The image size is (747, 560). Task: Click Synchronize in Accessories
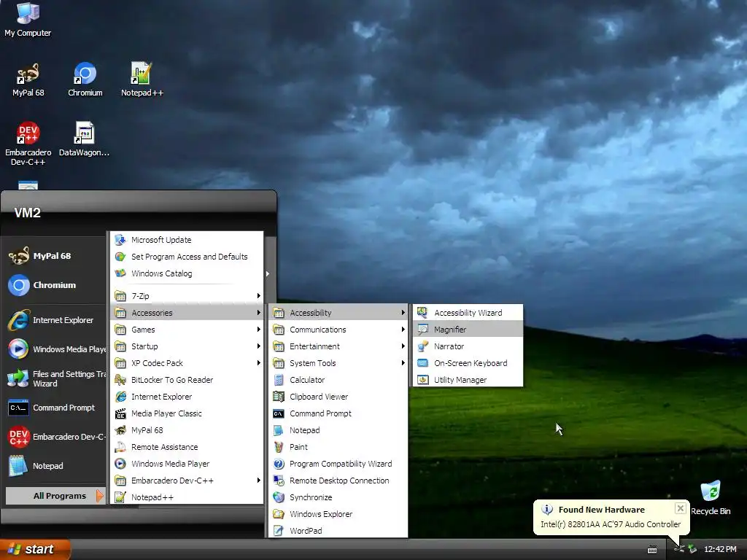(x=338, y=497)
